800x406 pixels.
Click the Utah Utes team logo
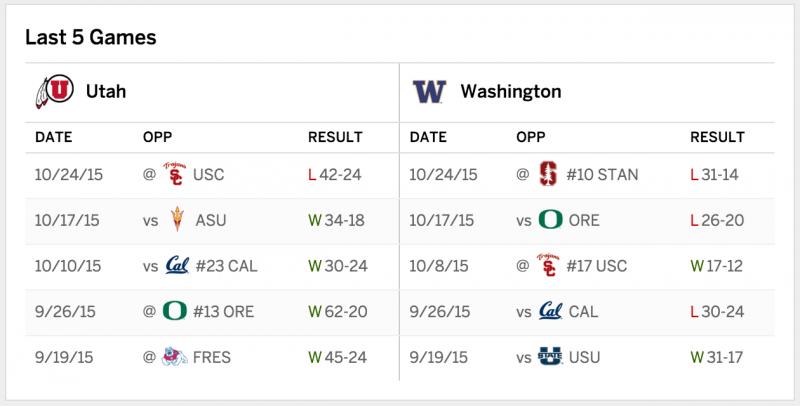pyautogui.click(x=55, y=91)
